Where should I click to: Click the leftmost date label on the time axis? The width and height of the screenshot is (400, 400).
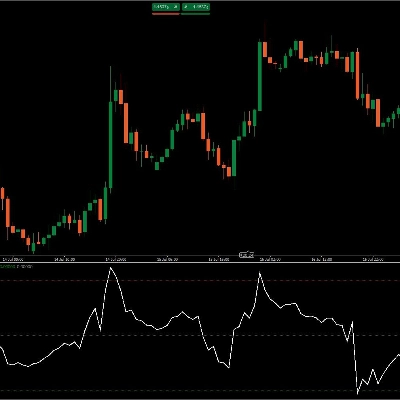(x=9, y=259)
